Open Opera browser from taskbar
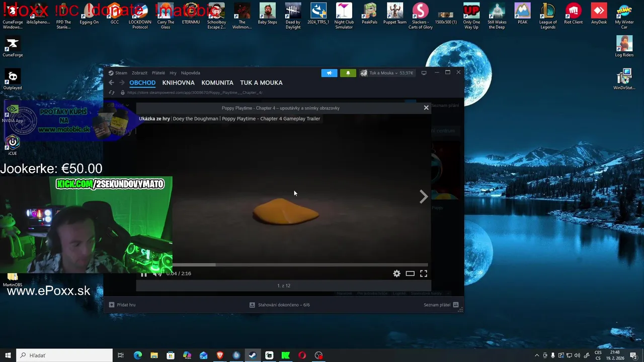This screenshot has height=362, width=644. click(302, 355)
